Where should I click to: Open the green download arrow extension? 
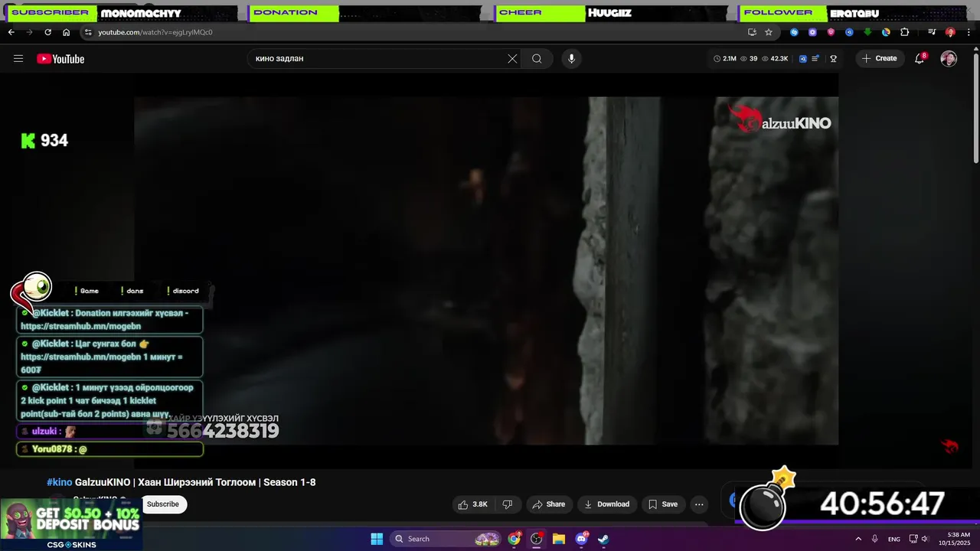867,32
